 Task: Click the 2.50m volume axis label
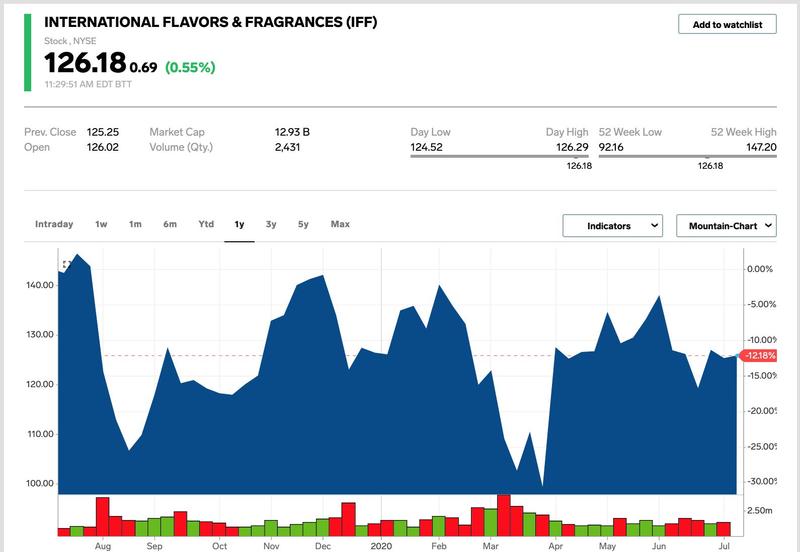point(760,510)
